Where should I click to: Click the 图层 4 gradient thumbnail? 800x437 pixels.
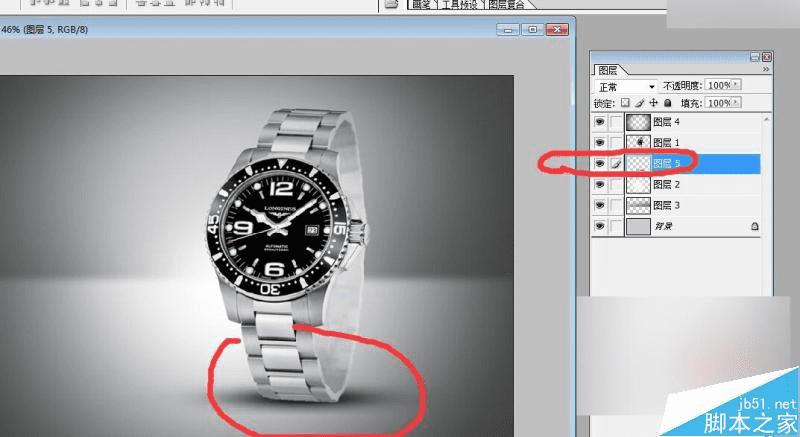[x=638, y=122]
